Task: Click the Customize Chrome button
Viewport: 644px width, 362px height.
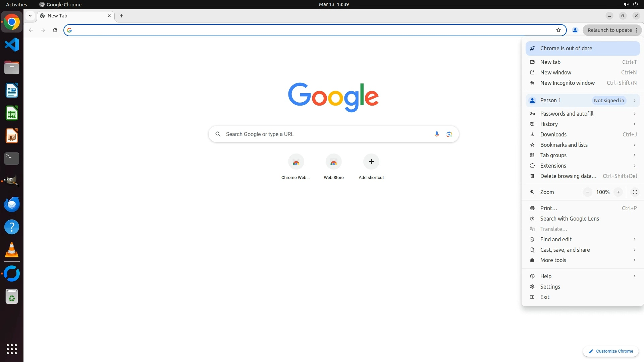Action: [x=610, y=351]
